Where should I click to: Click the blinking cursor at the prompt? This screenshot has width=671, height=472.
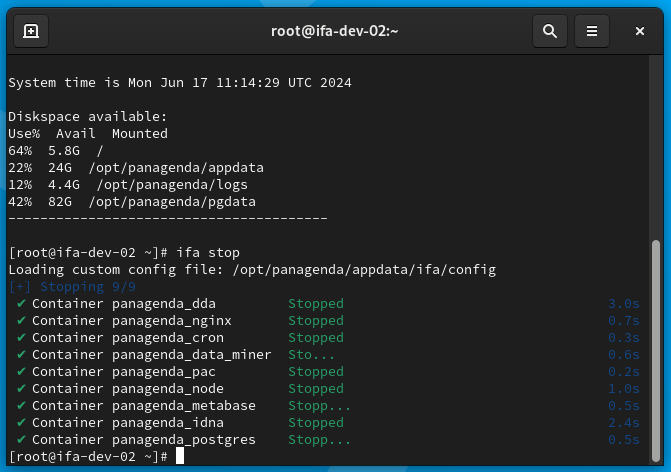tap(180, 456)
